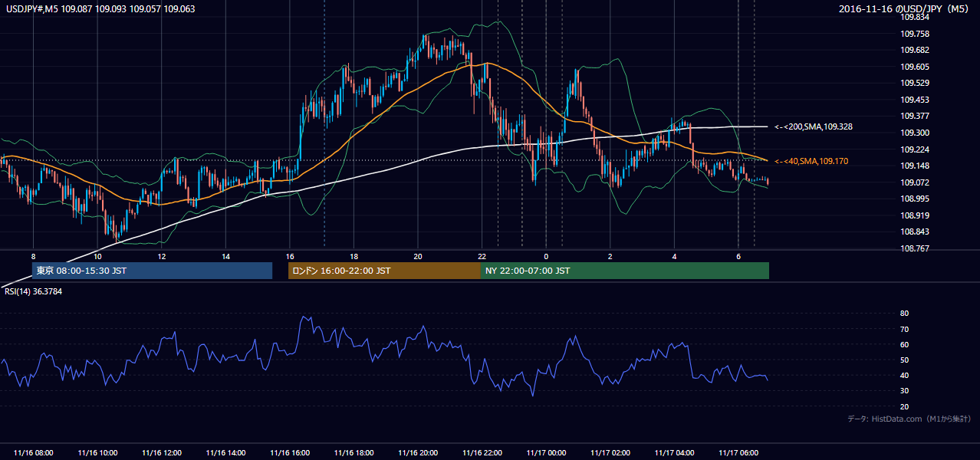
Task: Click the NY 22:00-07:00 JST session bar
Action: point(625,271)
